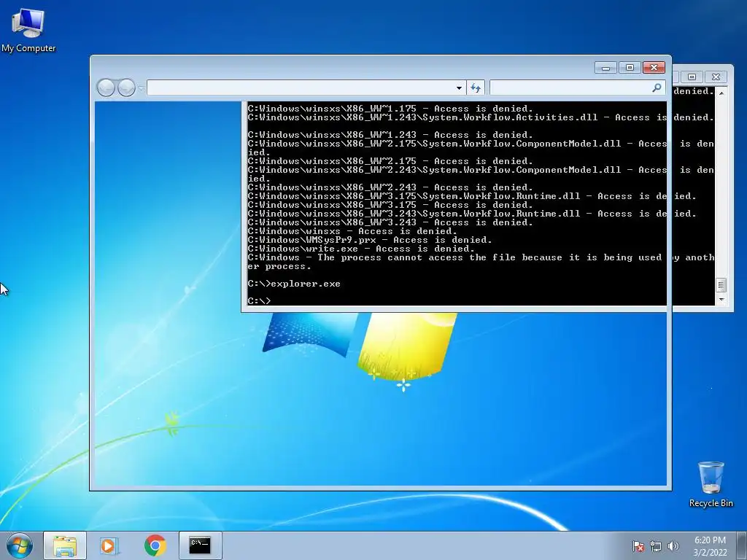The height and width of the screenshot is (560, 747).
Task: Focus the Explorer search box
Action: (x=569, y=87)
